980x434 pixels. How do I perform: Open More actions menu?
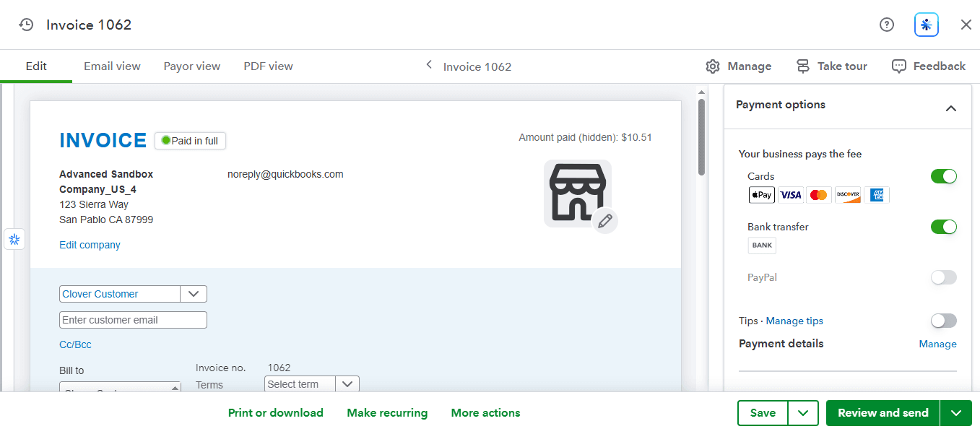[x=485, y=413]
